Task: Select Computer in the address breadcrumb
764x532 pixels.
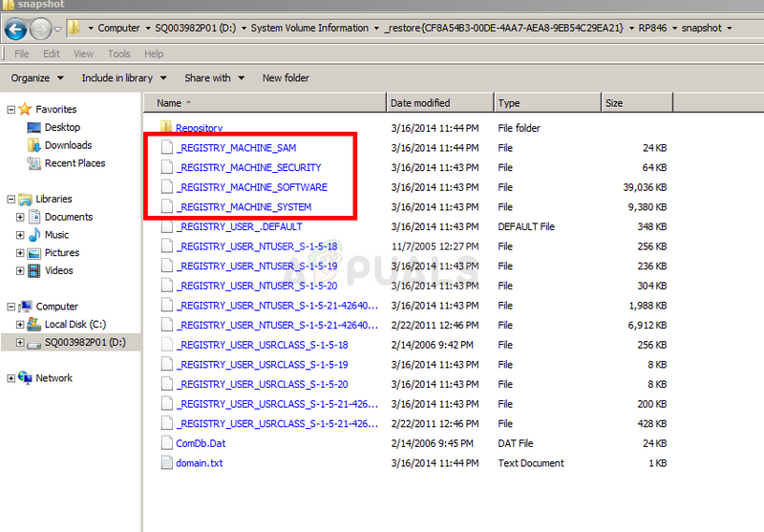Action: (x=118, y=28)
